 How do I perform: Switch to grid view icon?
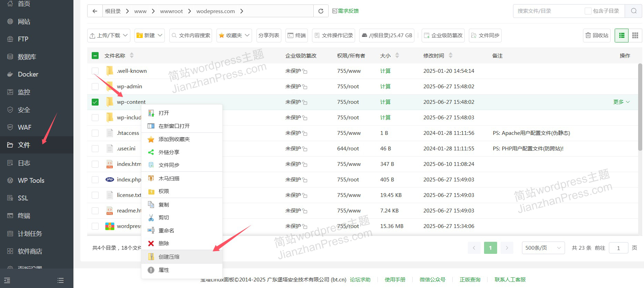[x=635, y=36]
